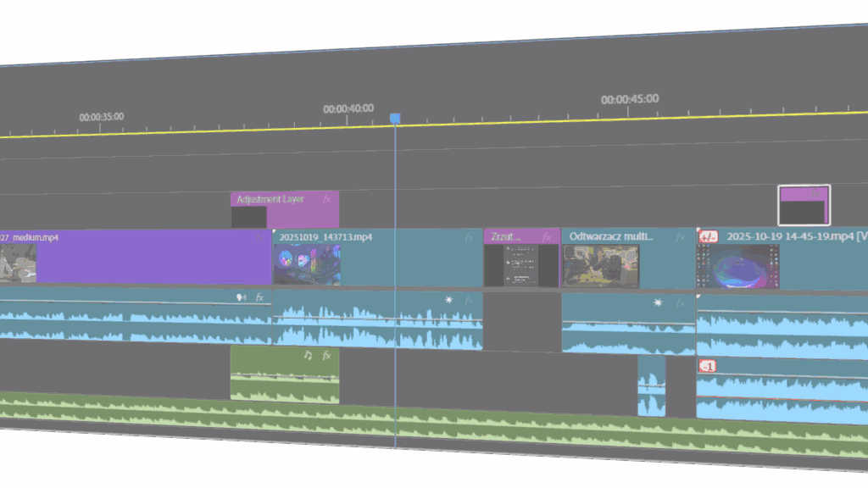Click fx badge on short green audio clip
This screenshot has height=488, width=868.
[x=326, y=356]
